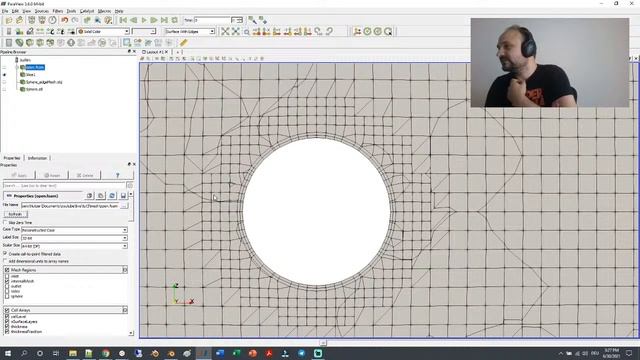This screenshot has height=360, width=640.
Task: Open the Properties help question mark button
Action: pos(118,175)
